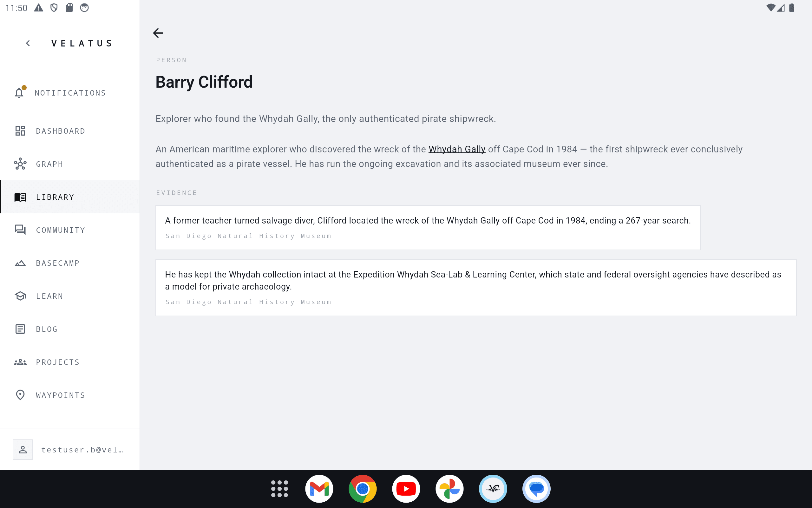
Task: Open the testuser.b account entry
Action: tap(70, 450)
